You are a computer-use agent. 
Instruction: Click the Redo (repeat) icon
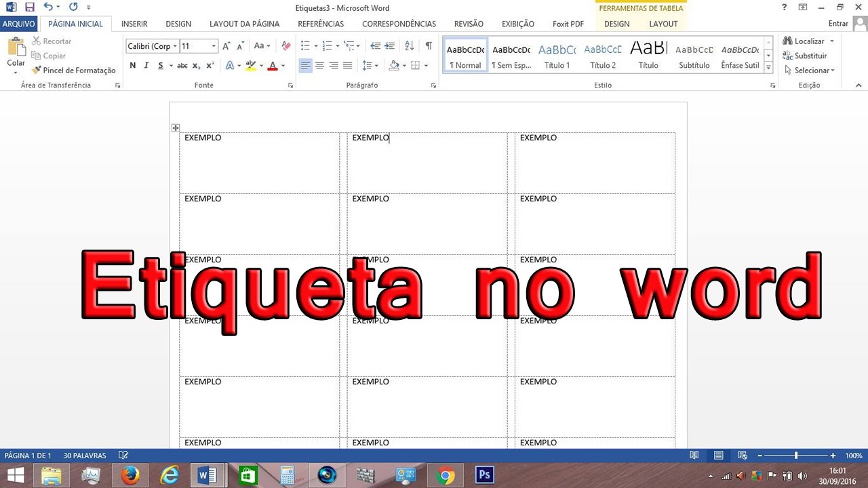(73, 7)
